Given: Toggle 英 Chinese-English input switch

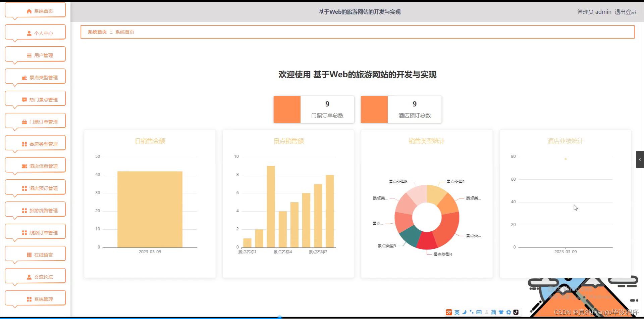Looking at the screenshot, I should 457,312.
